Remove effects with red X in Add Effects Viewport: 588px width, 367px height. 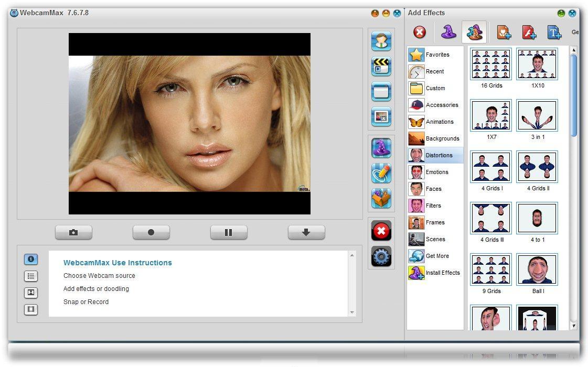[x=420, y=32]
